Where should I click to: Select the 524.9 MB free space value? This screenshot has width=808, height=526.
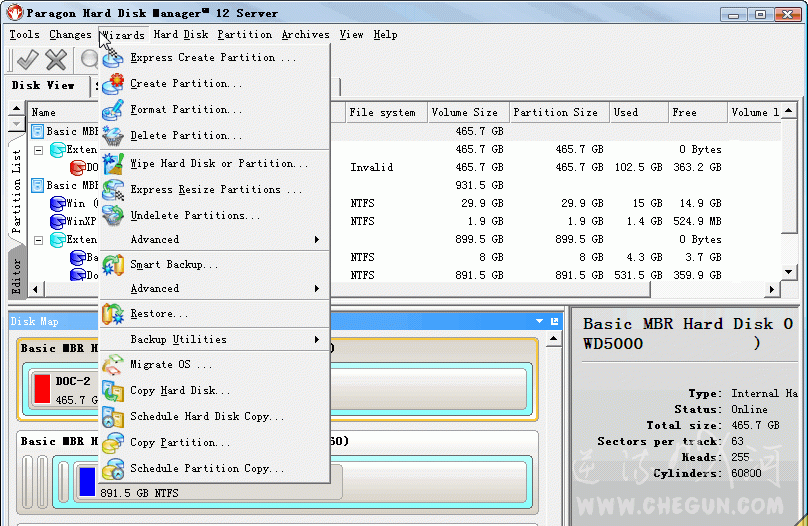697,222
